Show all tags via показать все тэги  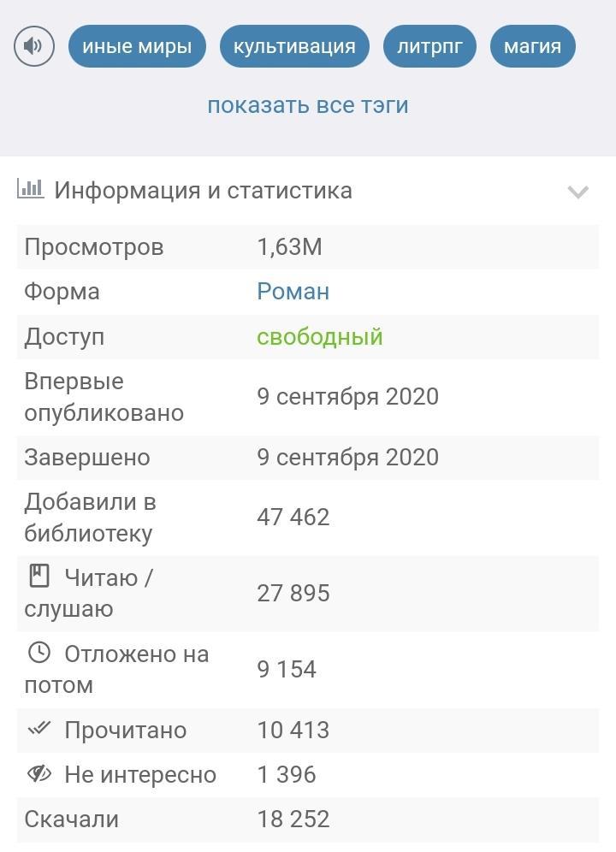308,105
